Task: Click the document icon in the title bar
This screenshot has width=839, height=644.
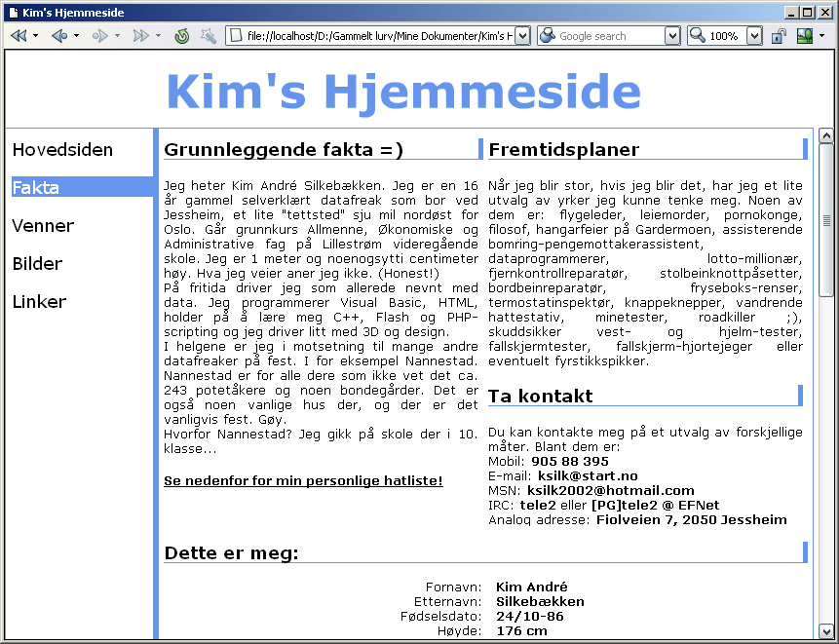Action: (14, 13)
